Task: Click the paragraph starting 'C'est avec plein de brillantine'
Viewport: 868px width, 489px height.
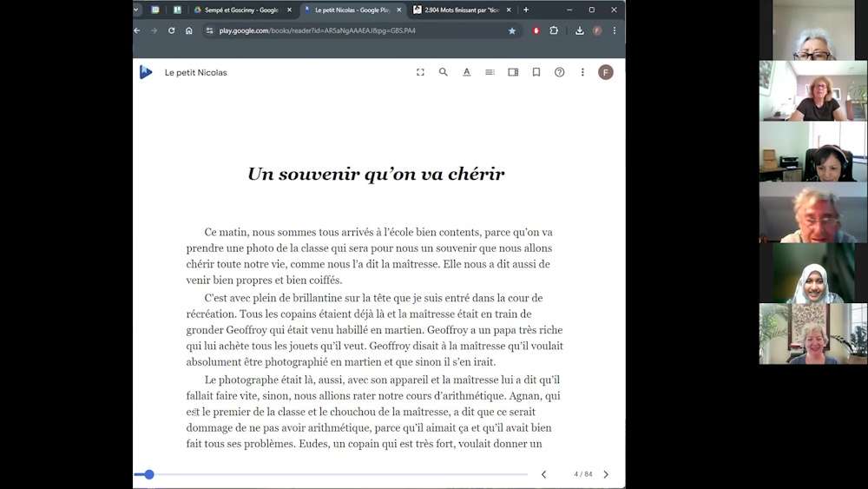Action: tap(374, 329)
